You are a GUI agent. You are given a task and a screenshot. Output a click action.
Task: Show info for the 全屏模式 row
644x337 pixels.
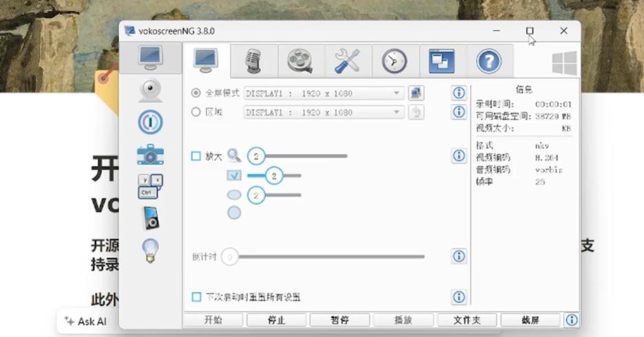tap(459, 93)
